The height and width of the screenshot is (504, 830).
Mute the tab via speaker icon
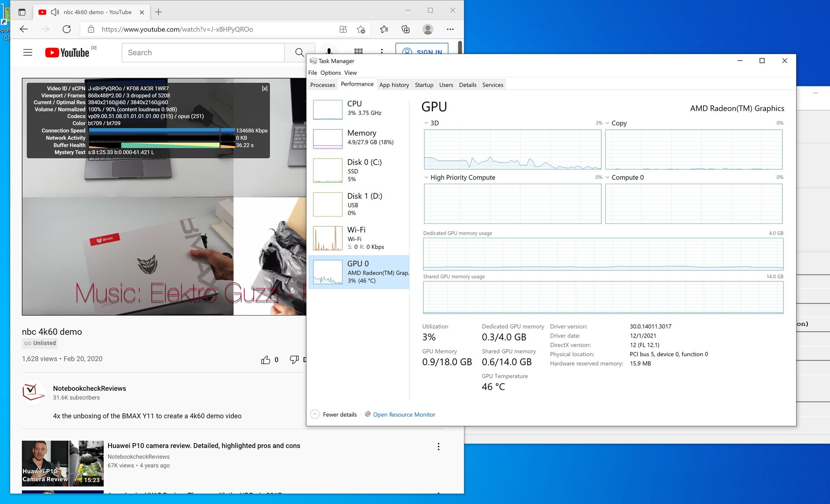pyautogui.click(x=55, y=12)
